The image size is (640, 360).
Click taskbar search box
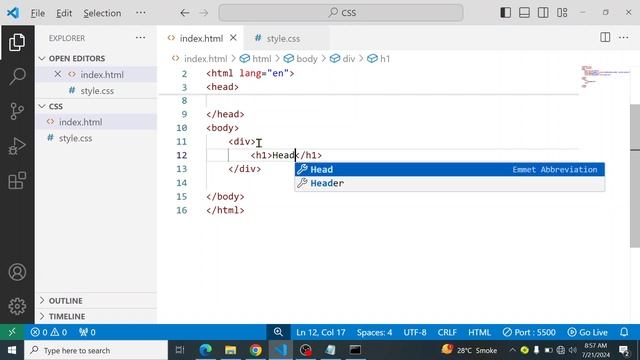[x=96, y=350]
